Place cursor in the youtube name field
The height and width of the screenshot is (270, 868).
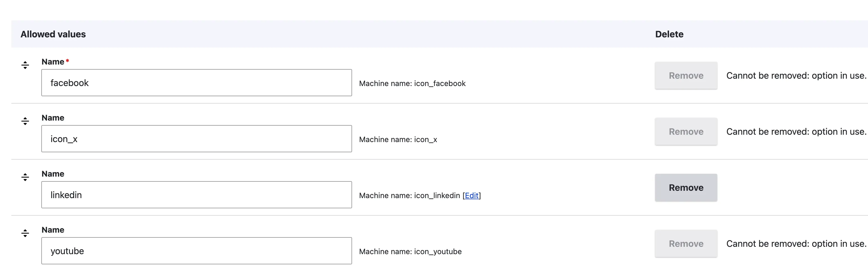tap(196, 251)
